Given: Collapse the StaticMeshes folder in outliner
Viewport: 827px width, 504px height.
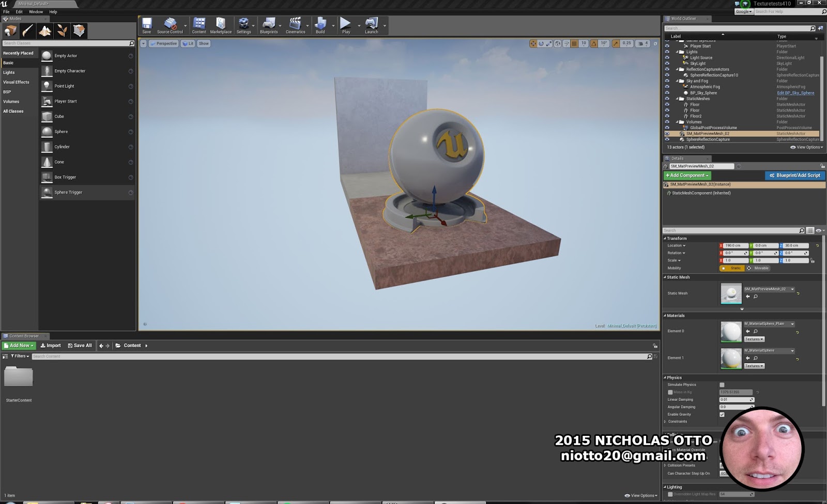Looking at the screenshot, I should point(677,99).
